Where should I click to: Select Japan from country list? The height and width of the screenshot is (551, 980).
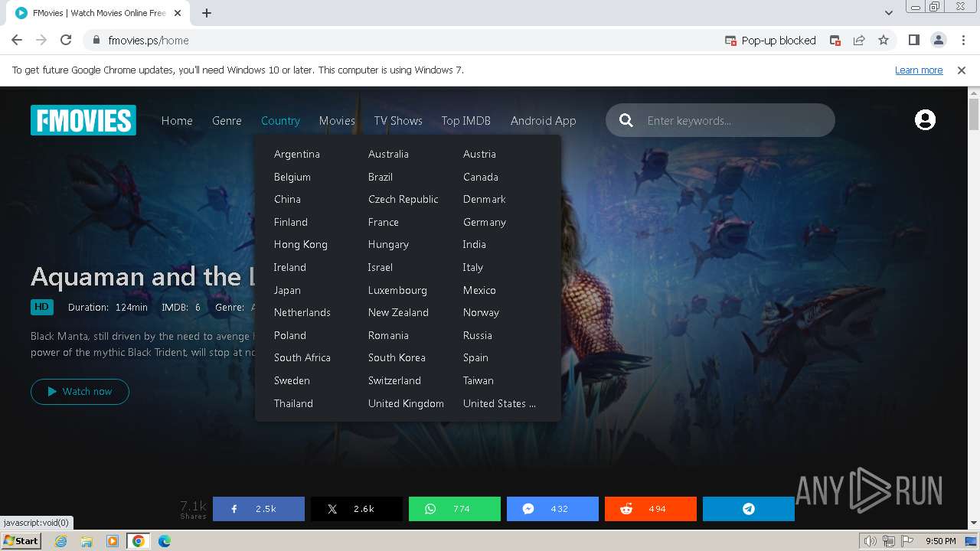(287, 290)
